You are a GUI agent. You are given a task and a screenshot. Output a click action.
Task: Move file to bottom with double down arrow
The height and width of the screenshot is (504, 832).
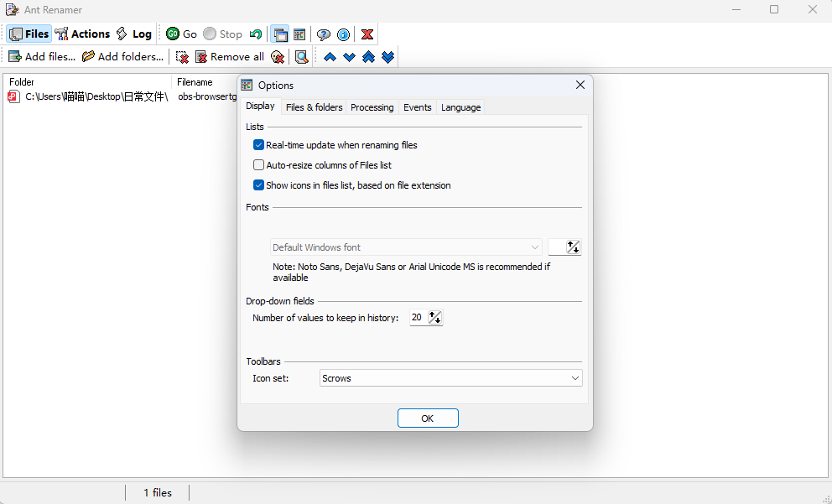(x=387, y=57)
